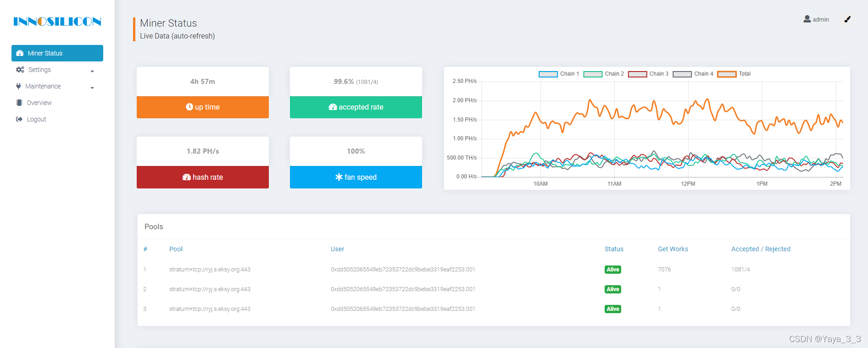
Task: Click the 12PM label on chart axis
Action: [x=688, y=184]
